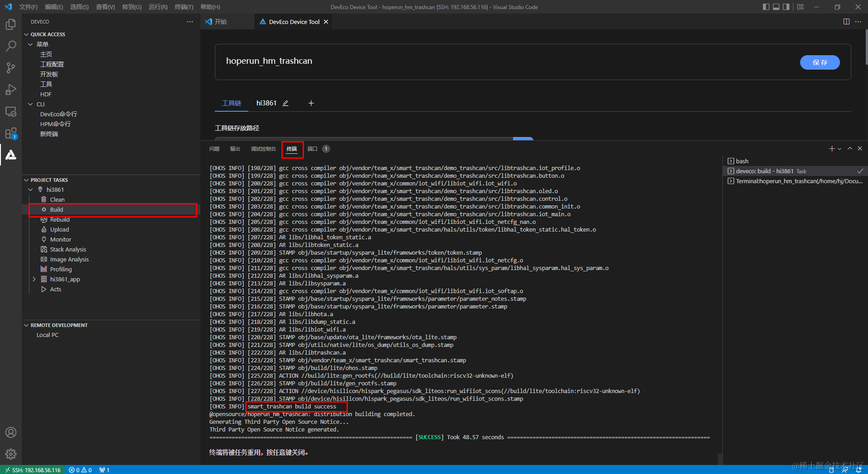
Task: Collapse the QUICK ACCESS section
Action: pyautogui.click(x=26, y=34)
